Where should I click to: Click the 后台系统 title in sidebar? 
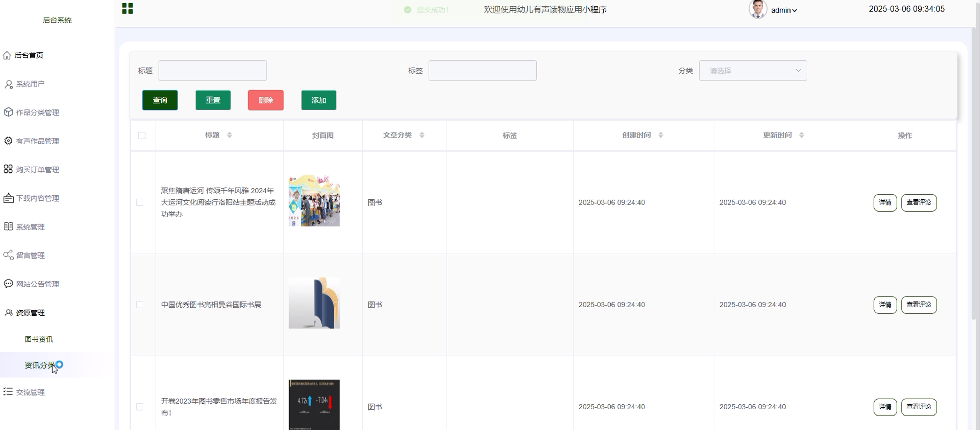click(x=57, y=20)
